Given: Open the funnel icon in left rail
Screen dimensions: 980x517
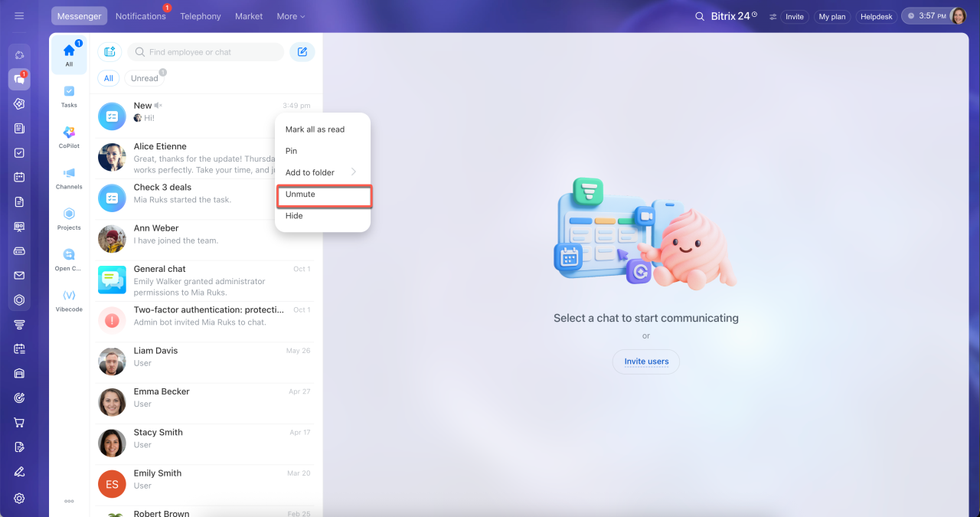Looking at the screenshot, I should pos(19,324).
